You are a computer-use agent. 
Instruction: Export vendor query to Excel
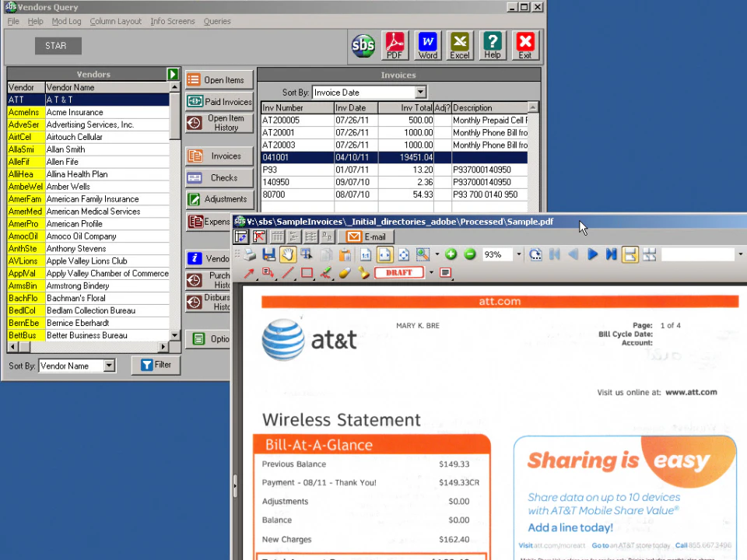460,46
